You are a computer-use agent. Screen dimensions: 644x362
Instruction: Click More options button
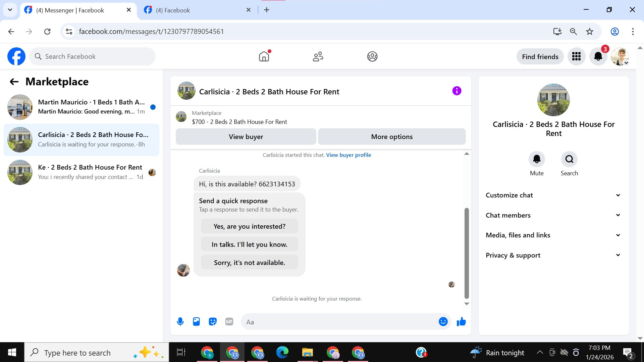[x=392, y=137]
